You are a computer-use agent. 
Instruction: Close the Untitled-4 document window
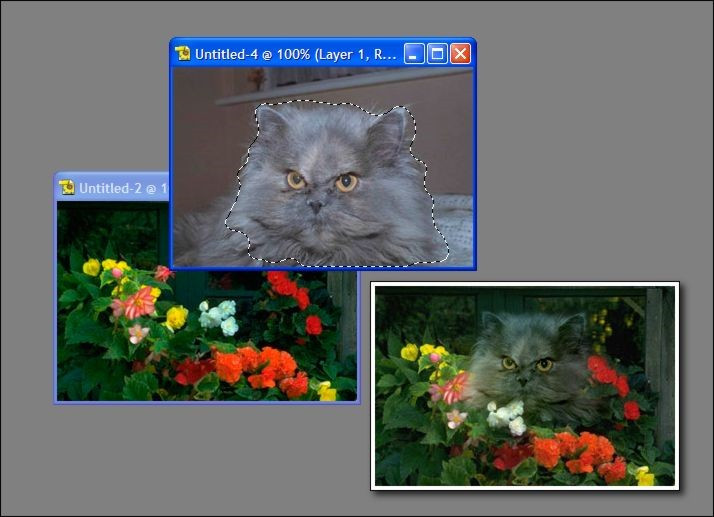[460, 54]
